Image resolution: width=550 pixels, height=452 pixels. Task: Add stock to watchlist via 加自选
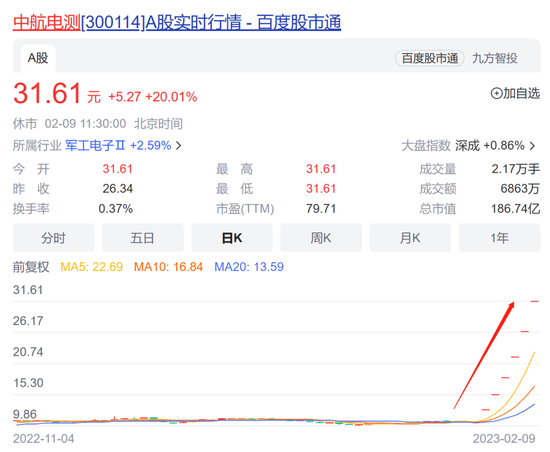[515, 93]
